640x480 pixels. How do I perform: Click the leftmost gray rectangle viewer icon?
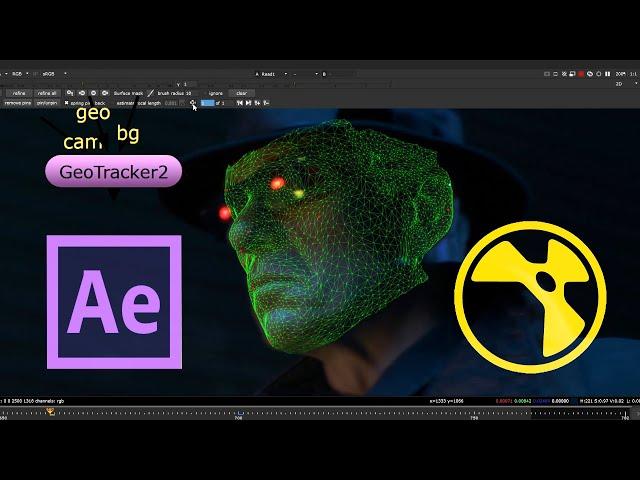(547, 74)
